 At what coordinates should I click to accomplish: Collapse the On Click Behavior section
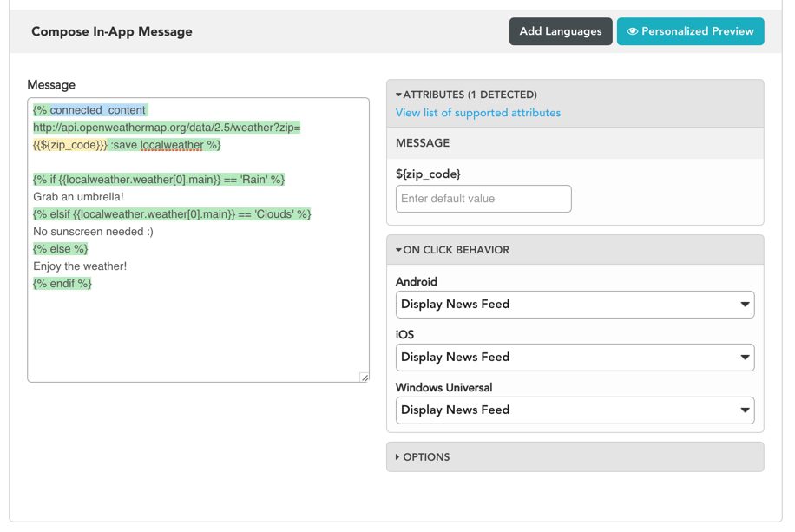(x=398, y=250)
